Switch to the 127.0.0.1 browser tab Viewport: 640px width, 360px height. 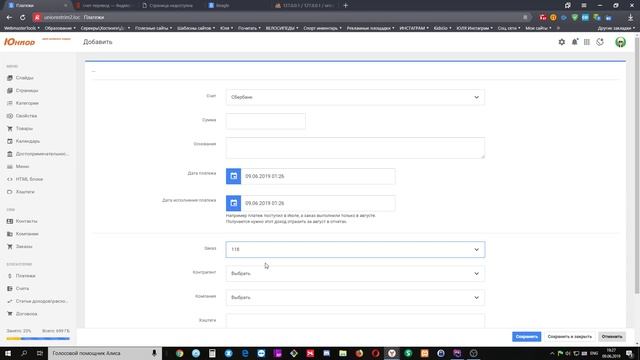point(304,6)
